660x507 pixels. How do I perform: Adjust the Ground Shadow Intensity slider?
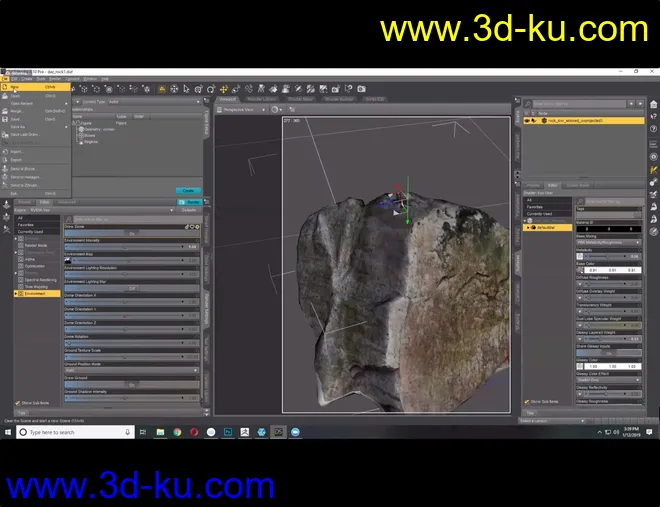tap(132, 398)
